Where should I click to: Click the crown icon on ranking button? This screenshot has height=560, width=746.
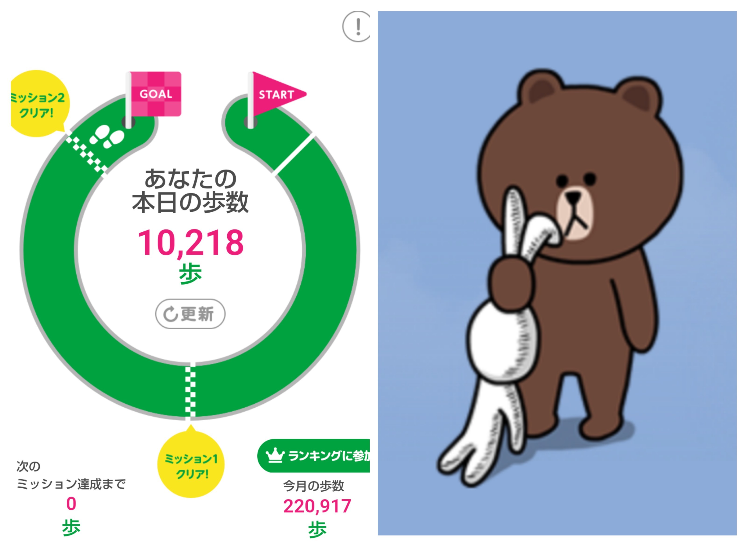coord(275,455)
